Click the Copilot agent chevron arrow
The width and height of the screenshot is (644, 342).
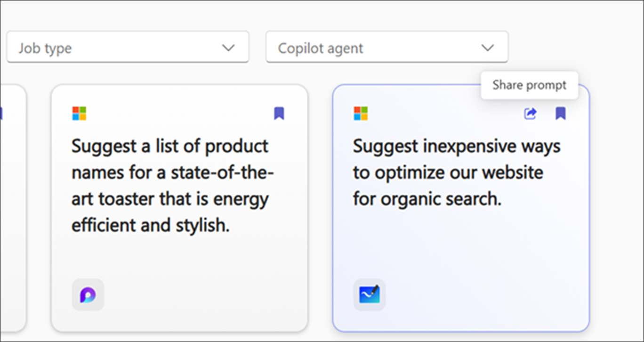[x=488, y=47]
